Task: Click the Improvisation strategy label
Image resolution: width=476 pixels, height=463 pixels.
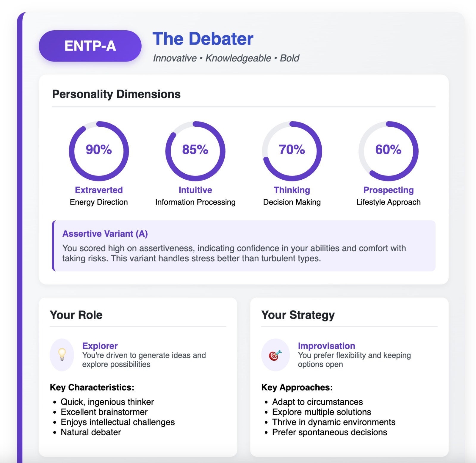Action: pos(326,346)
